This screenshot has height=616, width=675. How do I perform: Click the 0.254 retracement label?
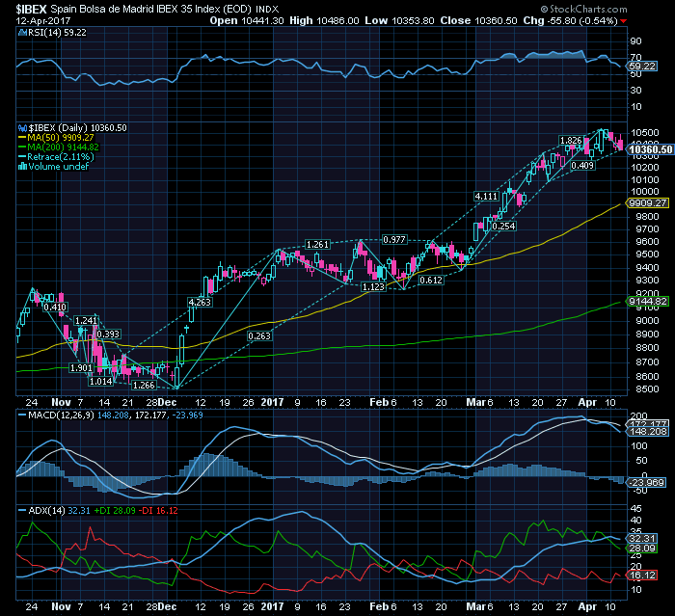pyautogui.click(x=503, y=226)
